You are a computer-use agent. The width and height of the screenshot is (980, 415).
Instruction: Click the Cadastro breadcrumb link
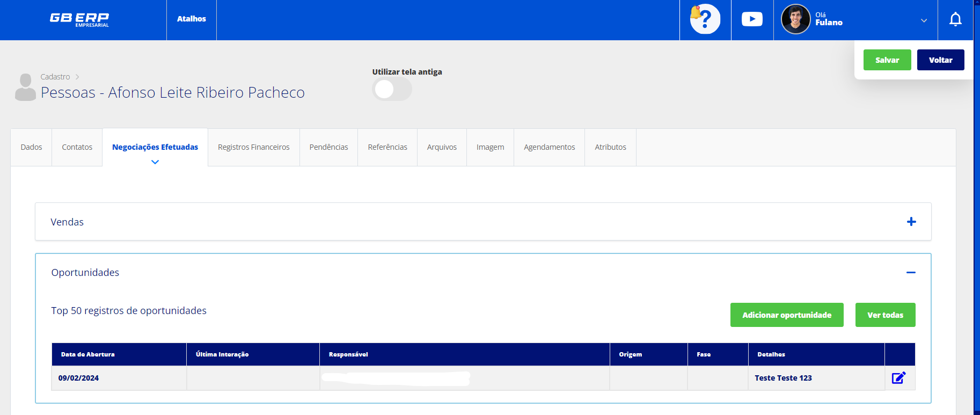[55, 77]
